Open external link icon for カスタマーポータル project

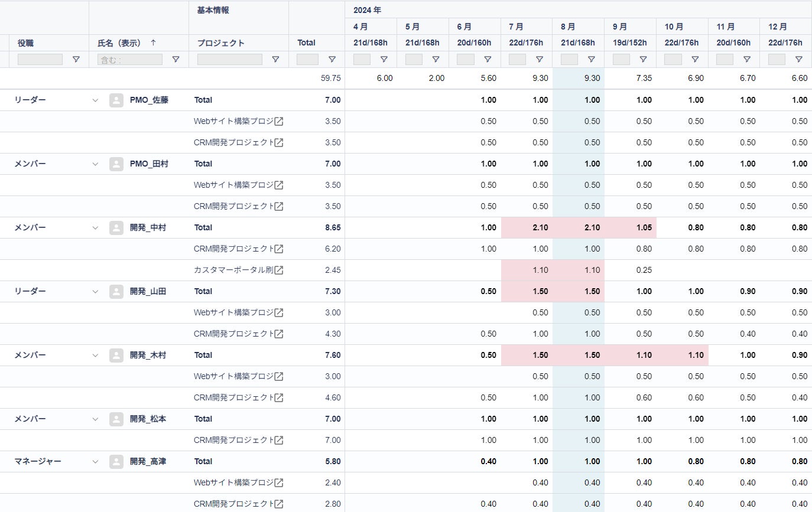click(x=279, y=270)
